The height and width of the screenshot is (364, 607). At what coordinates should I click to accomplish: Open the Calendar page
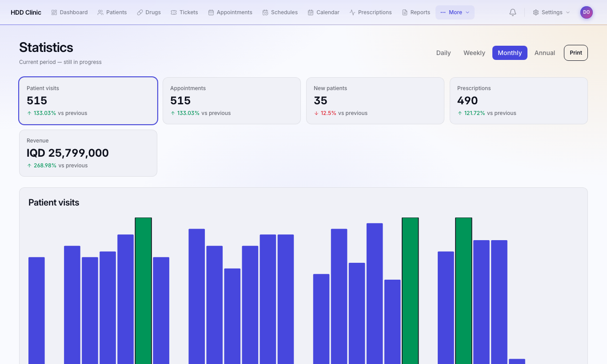point(323,12)
